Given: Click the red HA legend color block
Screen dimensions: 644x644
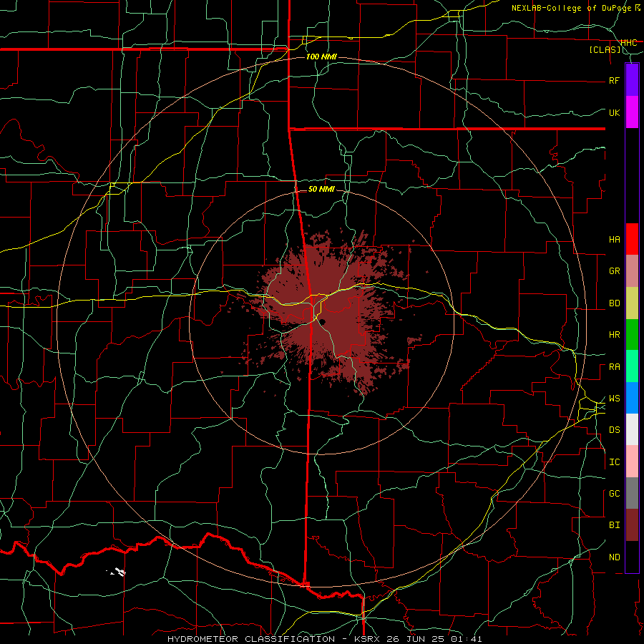Looking at the screenshot, I should pyautogui.click(x=632, y=239).
